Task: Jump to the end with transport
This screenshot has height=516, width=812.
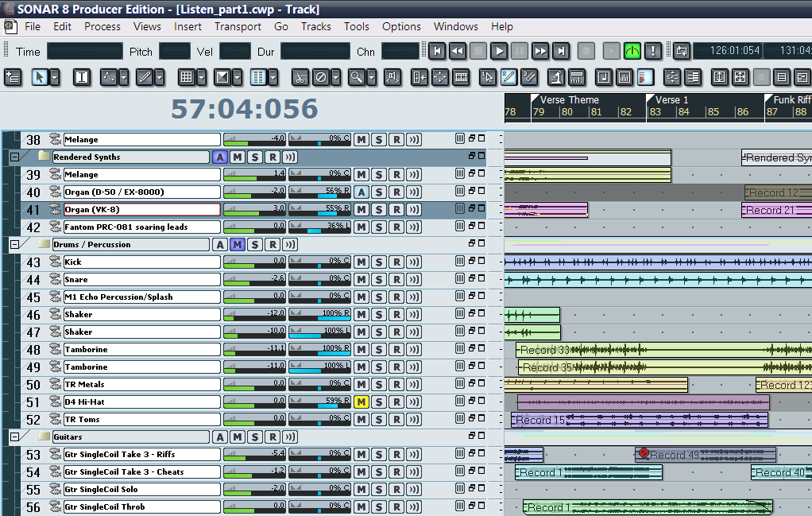Action: click(561, 52)
